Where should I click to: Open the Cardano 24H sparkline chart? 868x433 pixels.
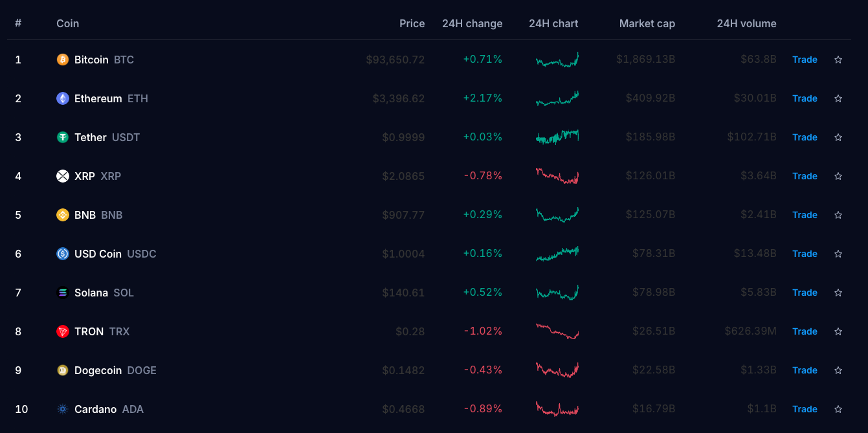point(557,409)
